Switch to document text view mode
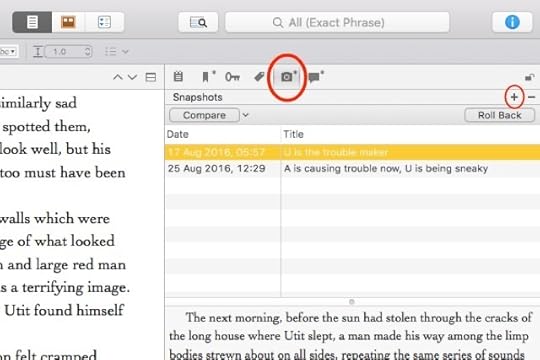 coord(32,22)
